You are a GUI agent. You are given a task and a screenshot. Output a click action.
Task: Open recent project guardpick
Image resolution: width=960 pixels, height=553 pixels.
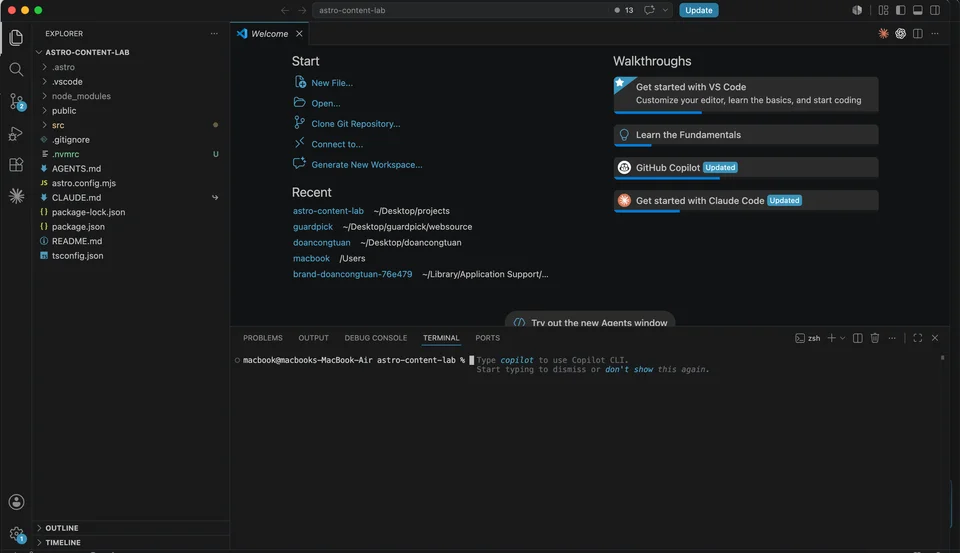point(313,227)
